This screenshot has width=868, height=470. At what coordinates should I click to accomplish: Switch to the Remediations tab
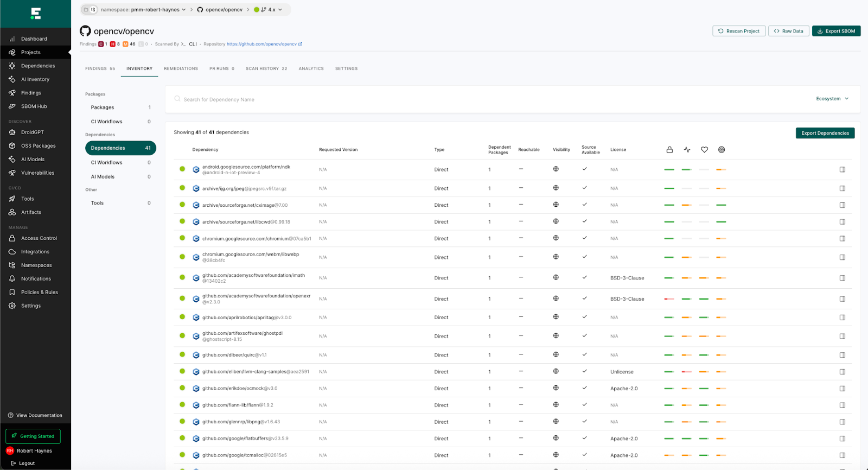pos(181,69)
